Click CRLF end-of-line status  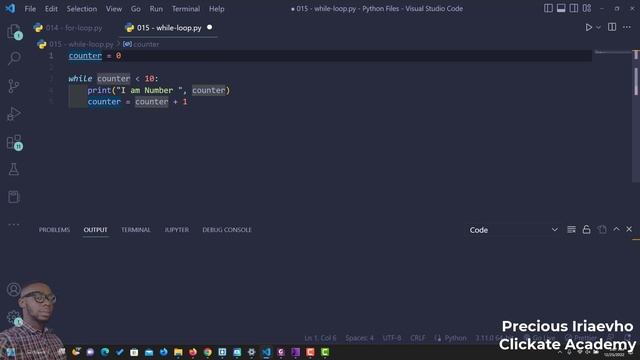418,338
